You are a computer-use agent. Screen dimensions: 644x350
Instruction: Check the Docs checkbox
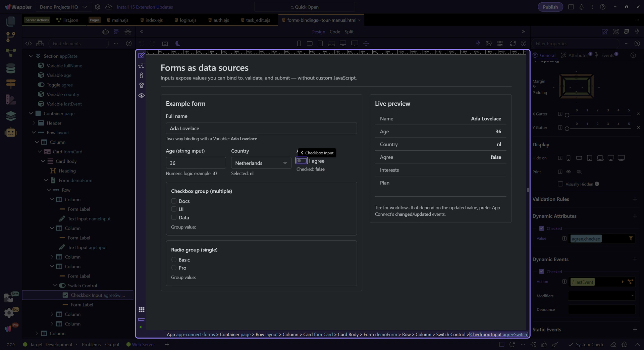tap(174, 201)
